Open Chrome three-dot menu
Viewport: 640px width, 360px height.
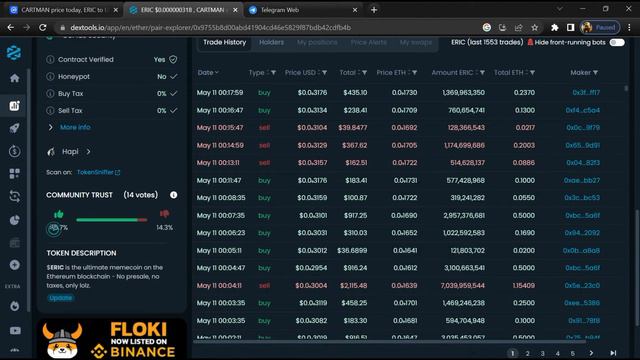(629, 27)
